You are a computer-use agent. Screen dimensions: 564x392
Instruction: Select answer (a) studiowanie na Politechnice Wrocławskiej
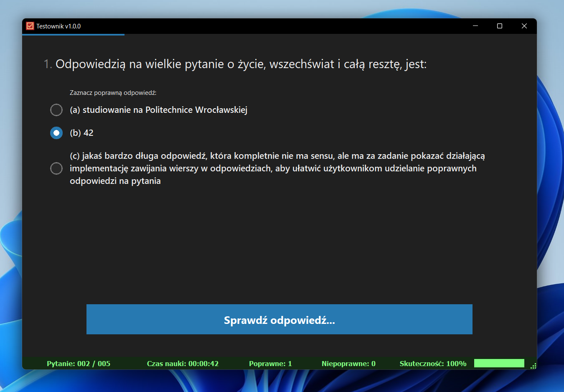[56, 110]
